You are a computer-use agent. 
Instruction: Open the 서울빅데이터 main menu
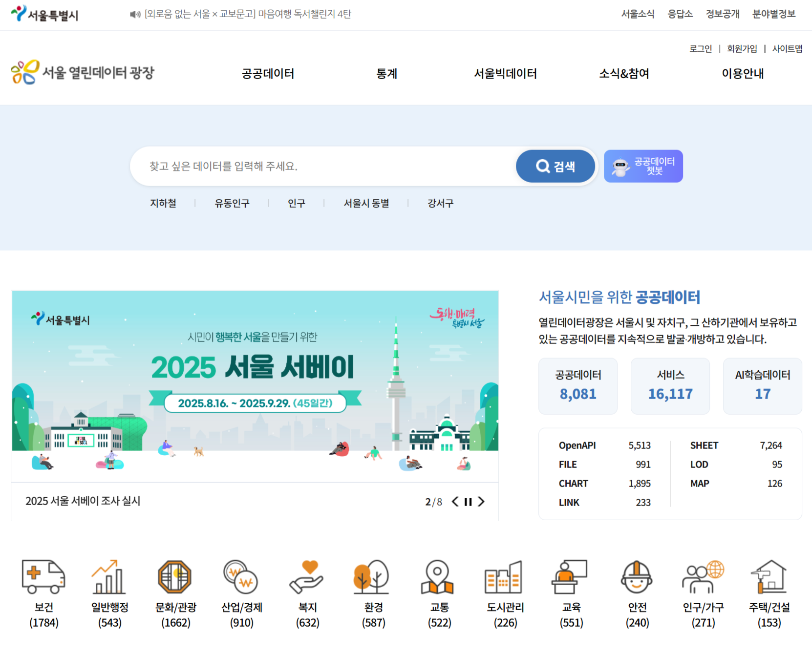click(505, 74)
